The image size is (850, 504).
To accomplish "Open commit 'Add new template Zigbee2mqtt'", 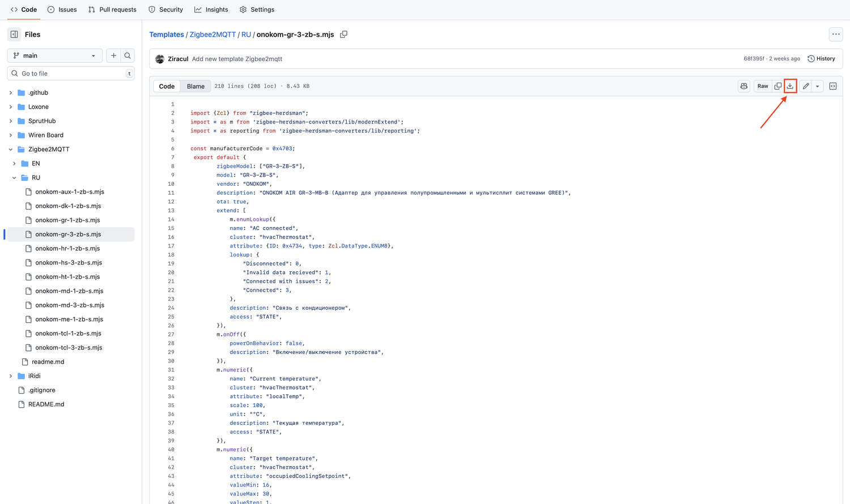I will coord(237,59).
